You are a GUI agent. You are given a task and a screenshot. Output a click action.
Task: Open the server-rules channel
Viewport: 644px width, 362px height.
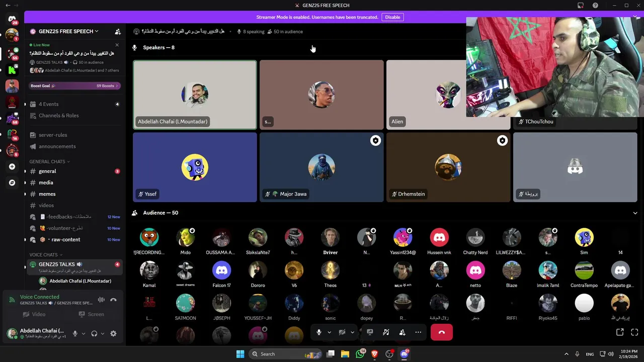pos(74,135)
